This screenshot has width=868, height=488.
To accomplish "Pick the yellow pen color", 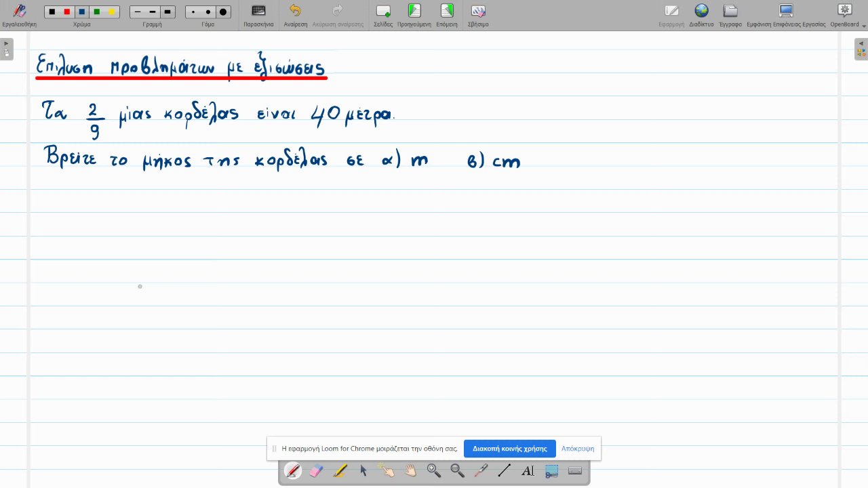I will click(112, 12).
